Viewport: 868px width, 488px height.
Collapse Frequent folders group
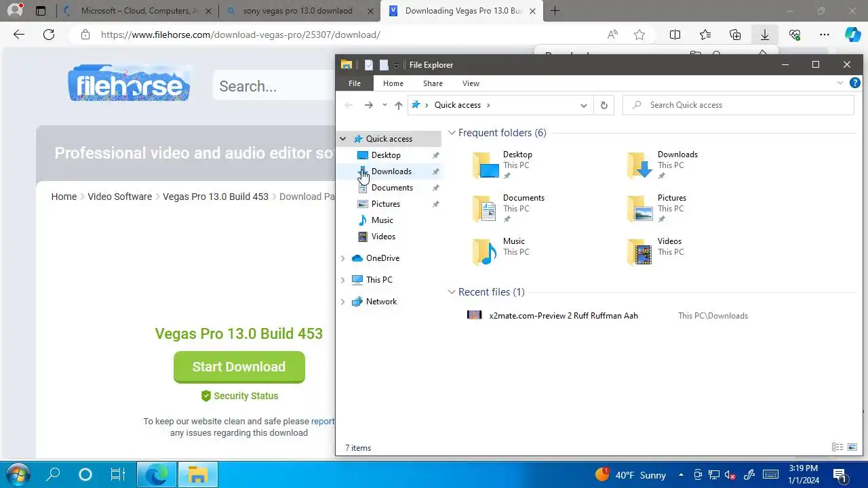click(x=452, y=133)
